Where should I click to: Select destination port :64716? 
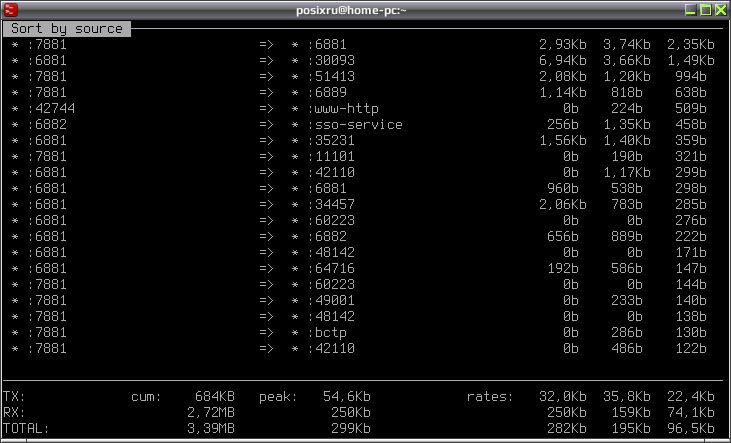point(331,268)
